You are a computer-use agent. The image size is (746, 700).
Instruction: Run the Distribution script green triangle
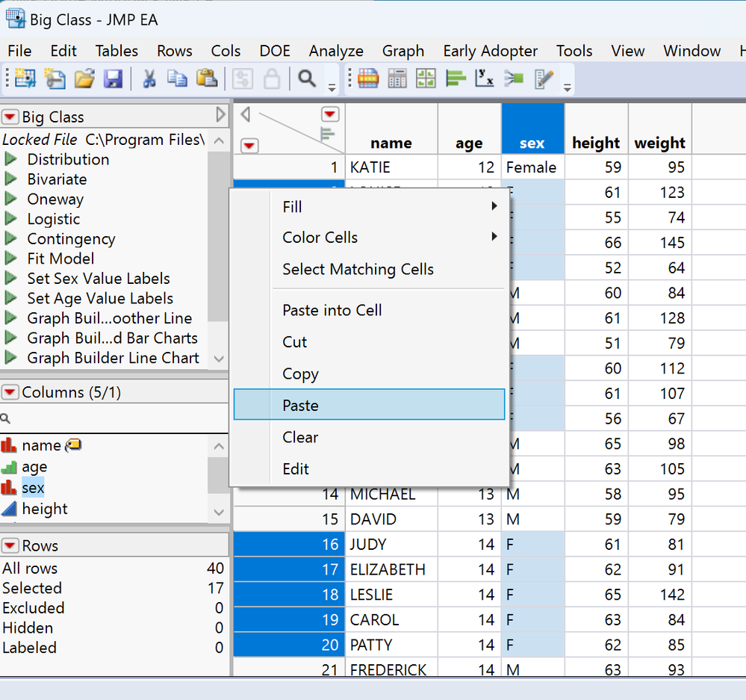10,159
